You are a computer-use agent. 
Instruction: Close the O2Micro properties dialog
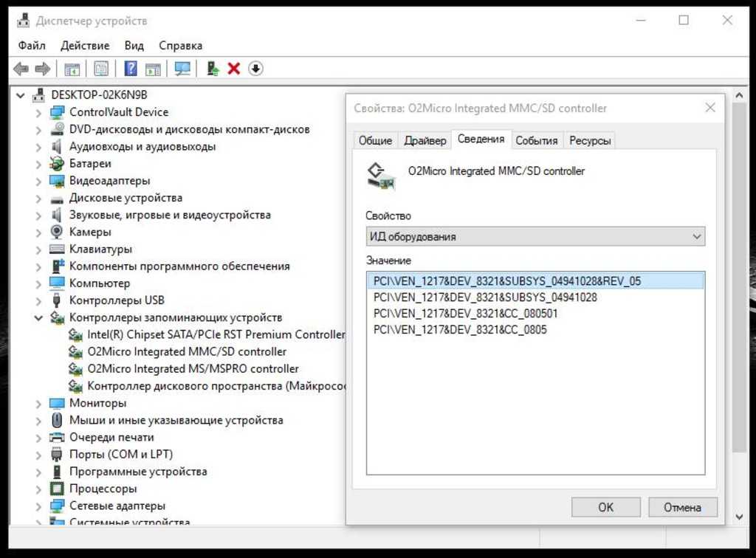point(710,108)
